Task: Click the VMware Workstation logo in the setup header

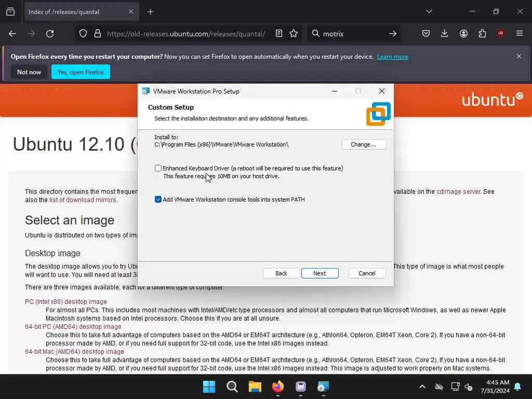Action: click(378, 114)
